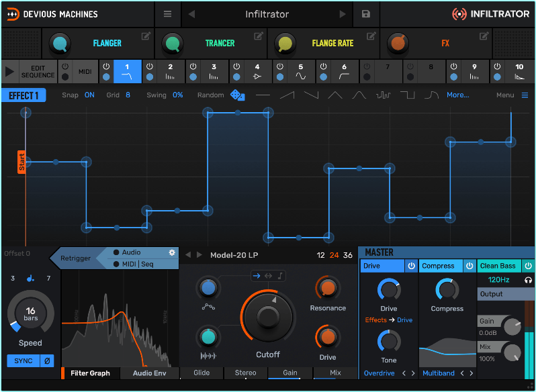Screen dimensions: 536x392
Task: Open More... envelope shapes list
Action: click(x=457, y=95)
